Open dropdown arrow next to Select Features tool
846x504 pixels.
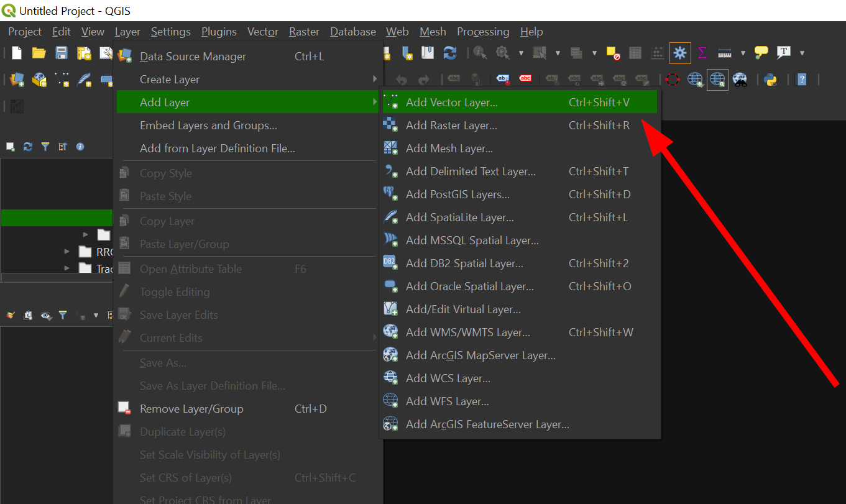pos(558,53)
